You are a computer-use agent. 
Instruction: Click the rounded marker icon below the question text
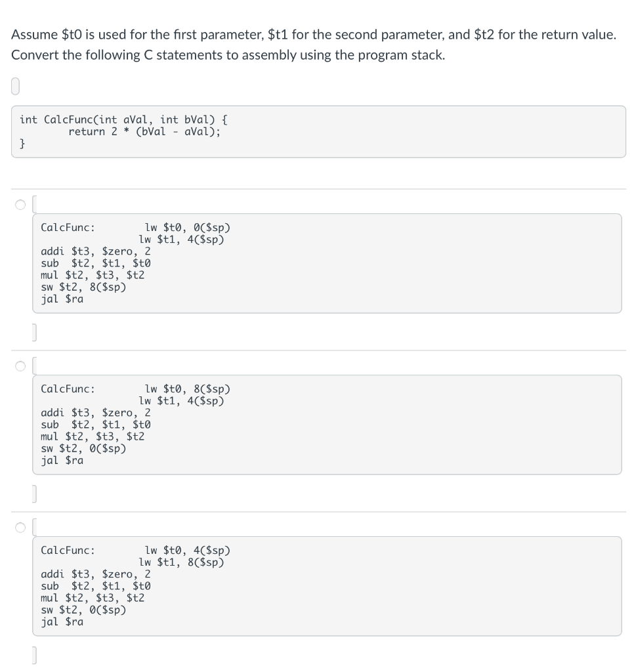[14, 84]
